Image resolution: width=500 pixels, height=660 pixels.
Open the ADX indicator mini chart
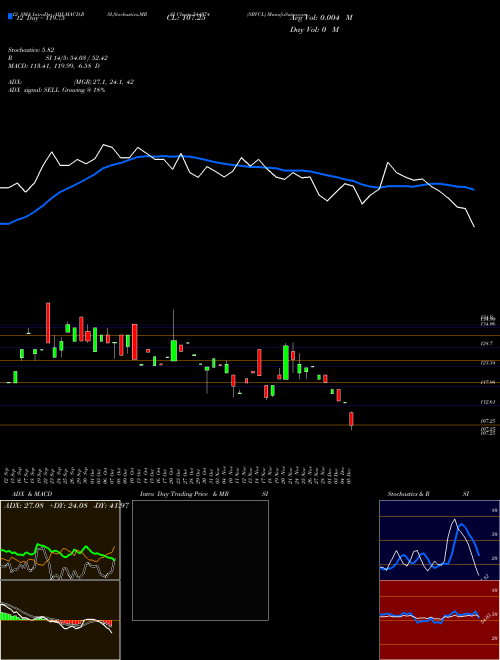(x=60, y=540)
